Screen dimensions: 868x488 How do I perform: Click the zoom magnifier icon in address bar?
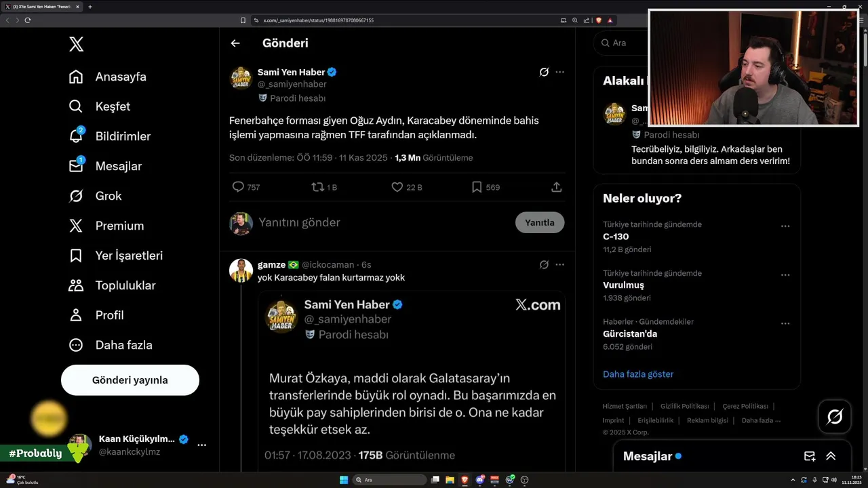(x=575, y=20)
